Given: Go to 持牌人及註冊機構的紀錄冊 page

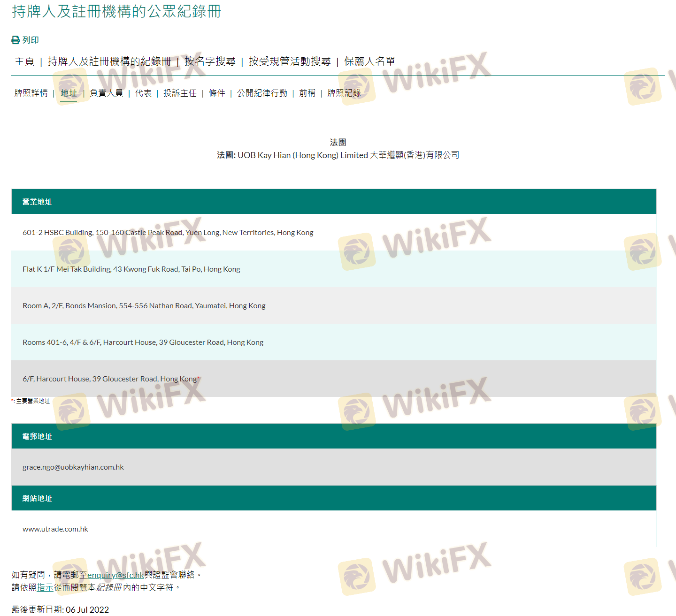Looking at the screenshot, I should pyautogui.click(x=109, y=61).
